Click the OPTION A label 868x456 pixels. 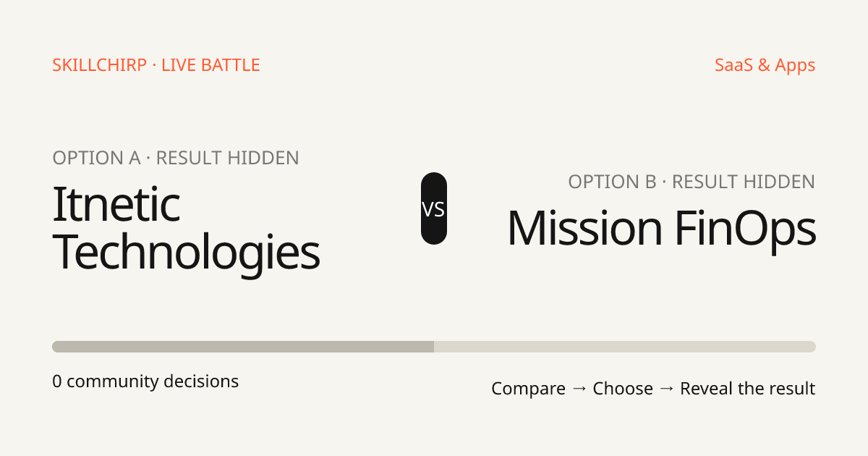tap(96, 158)
